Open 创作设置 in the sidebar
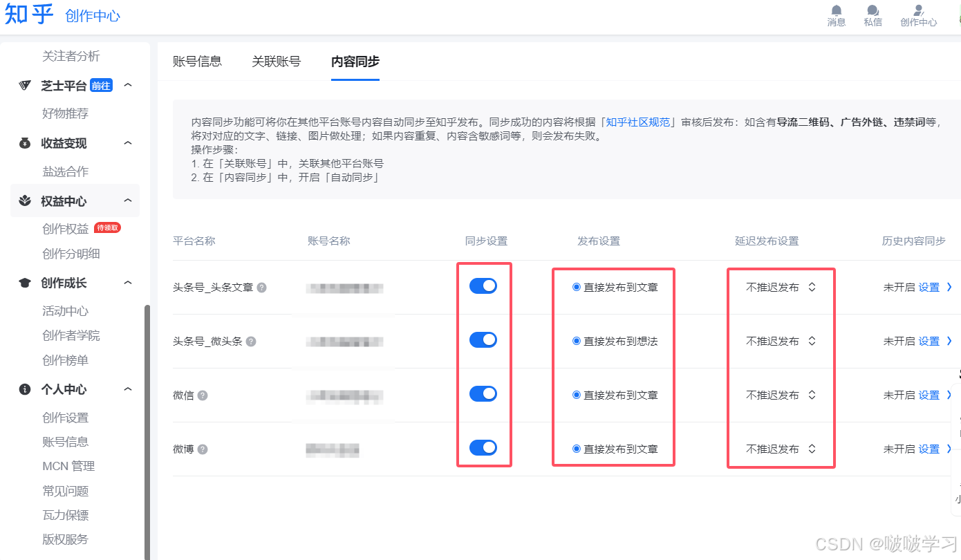Viewport: 961px width, 560px height. point(65,418)
